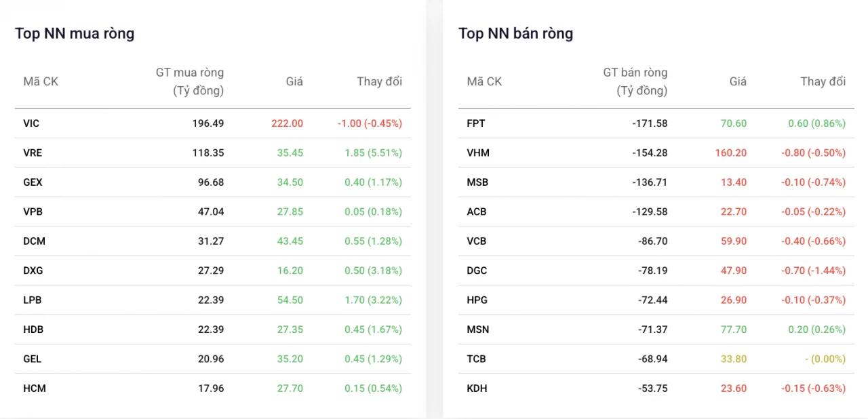Select KDH change -0.15 (-0.63%)
868x419 pixels.
pyautogui.click(x=813, y=388)
